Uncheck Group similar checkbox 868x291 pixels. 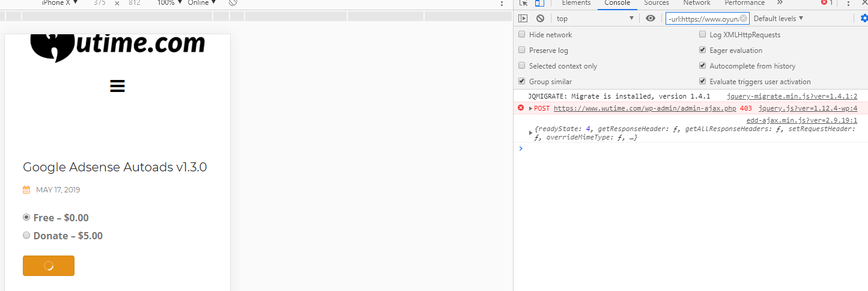point(521,82)
